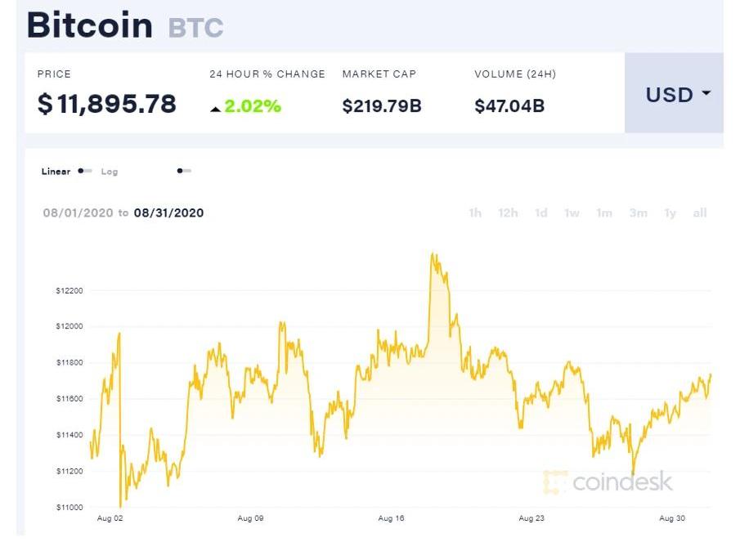Click the end date 08/31/2020
This screenshot has width=740, height=560.
(x=169, y=213)
